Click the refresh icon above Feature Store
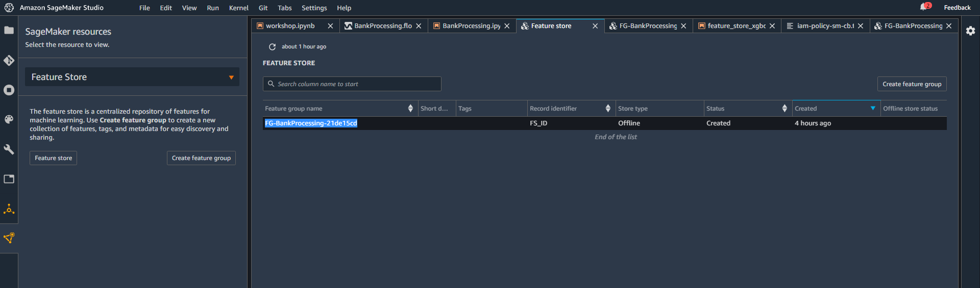The image size is (980, 288). point(272,46)
